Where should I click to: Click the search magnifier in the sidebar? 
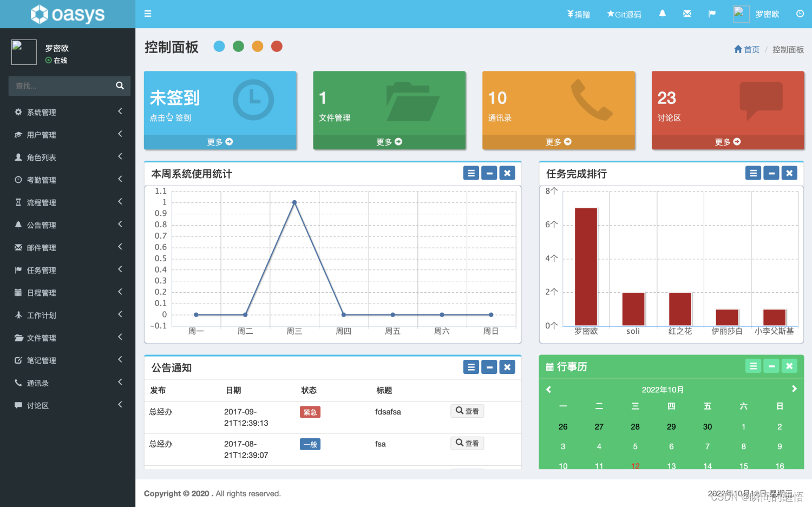tap(120, 85)
